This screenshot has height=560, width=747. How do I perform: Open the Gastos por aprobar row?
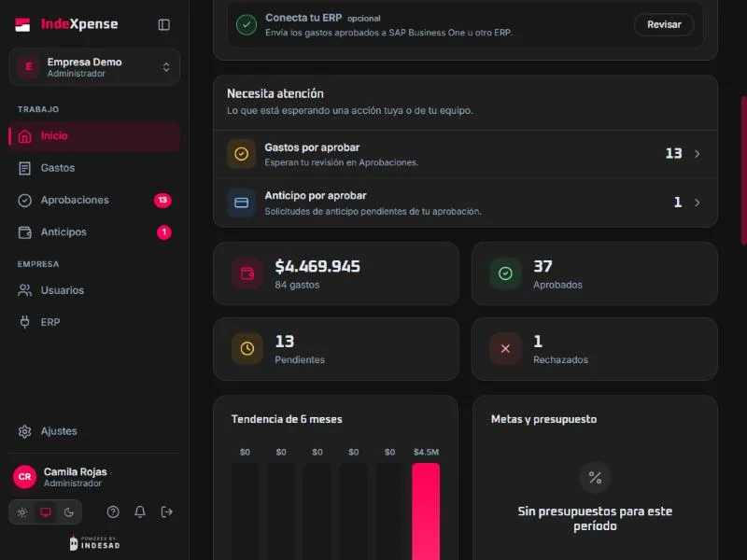pos(465,154)
